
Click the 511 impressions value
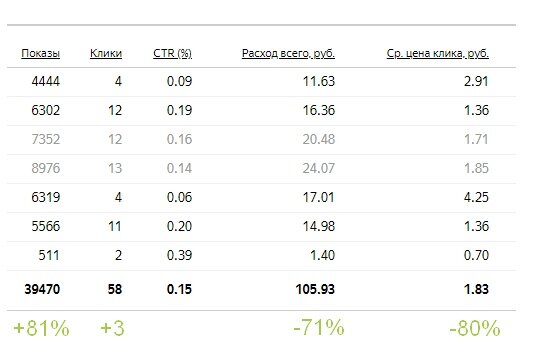coord(49,255)
